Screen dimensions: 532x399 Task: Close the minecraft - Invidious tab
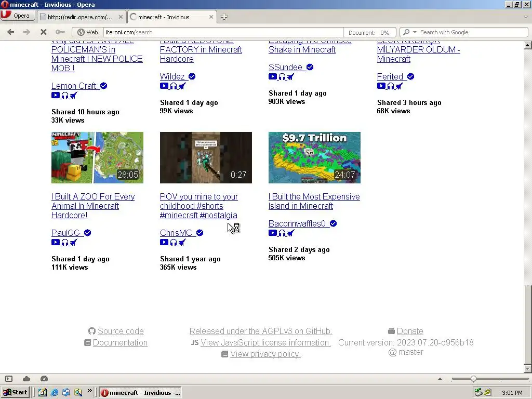coord(211,17)
